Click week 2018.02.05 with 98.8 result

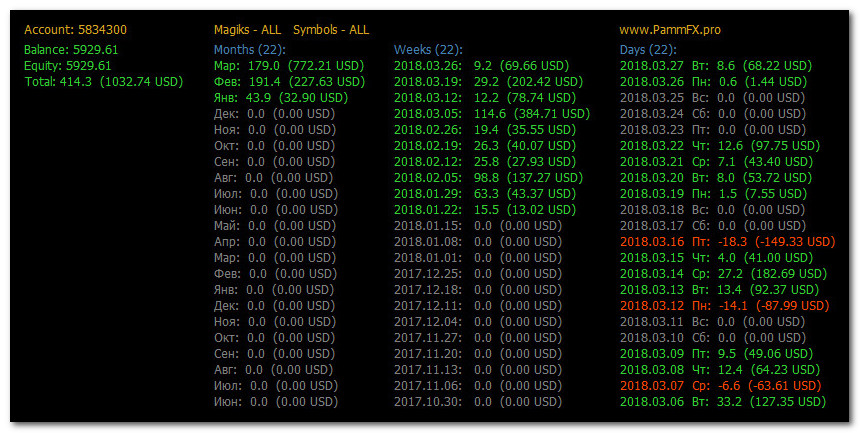(488, 178)
